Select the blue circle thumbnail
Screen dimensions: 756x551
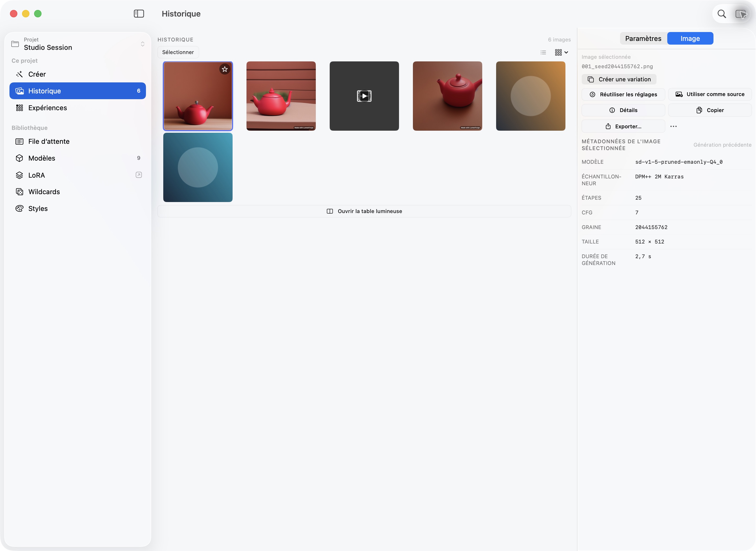pyautogui.click(x=198, y=167)
